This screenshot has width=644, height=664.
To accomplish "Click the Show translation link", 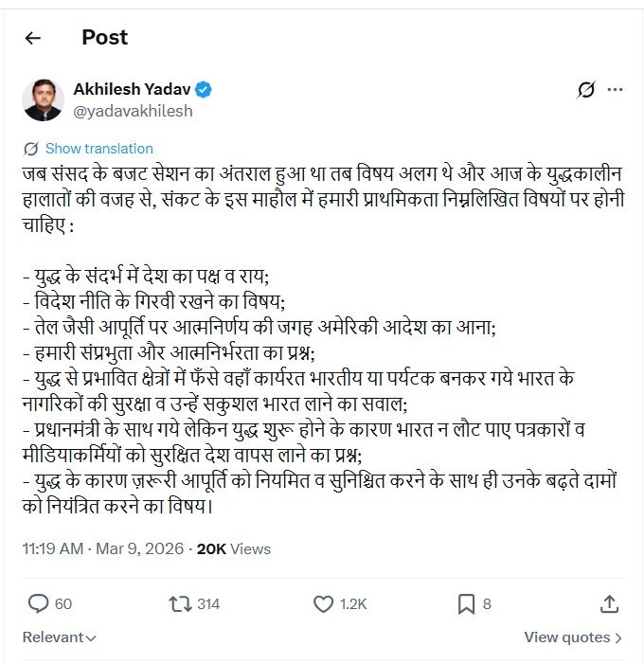I will point(98,149).
